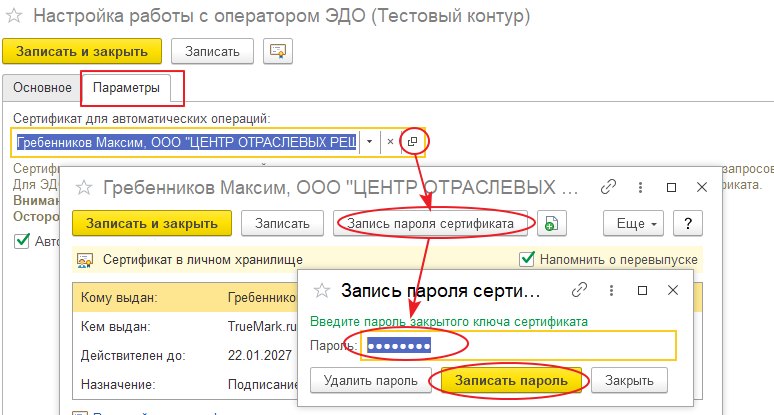Toggle the Авто checkbox in settings window
The width and height of the screenshot is (774, 415).
click(x=21, y=241)
